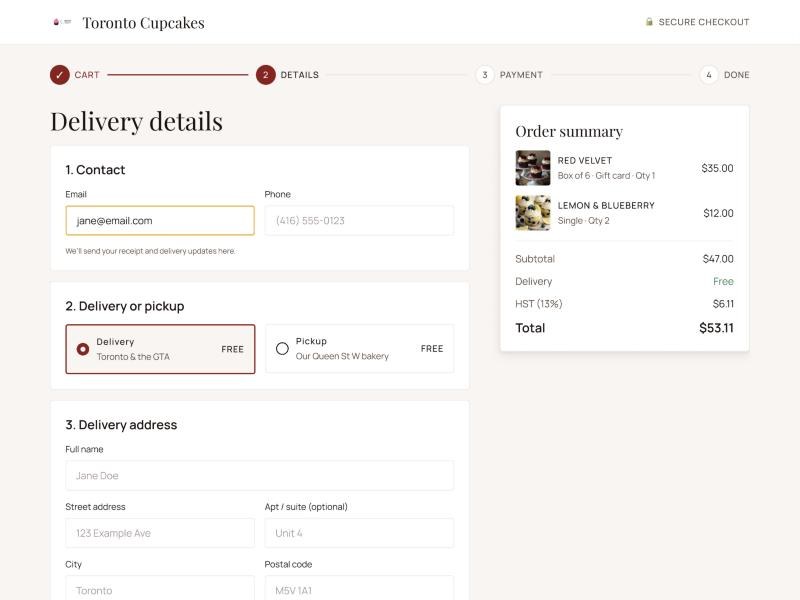Click the $53.11 total amount

coord(716,328)
